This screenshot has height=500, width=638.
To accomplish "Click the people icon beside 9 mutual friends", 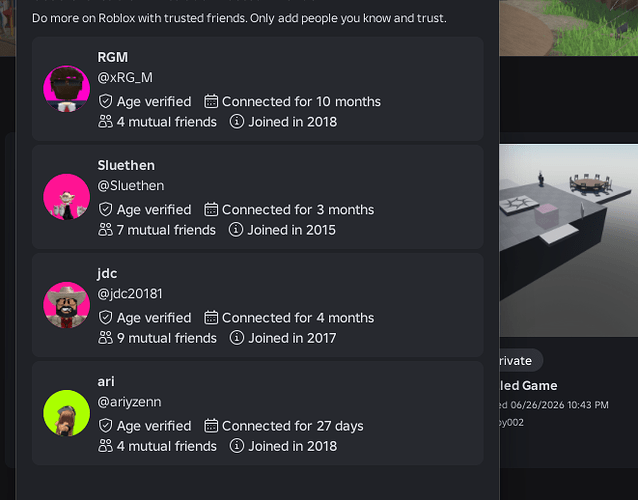I will [x=105, y=338].
